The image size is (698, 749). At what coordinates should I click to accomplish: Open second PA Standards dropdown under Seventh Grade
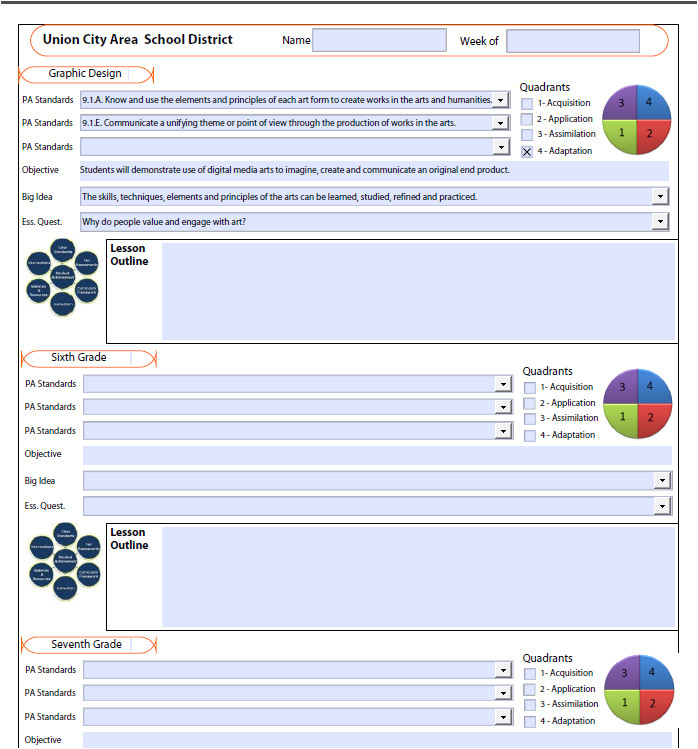[503, 693]
